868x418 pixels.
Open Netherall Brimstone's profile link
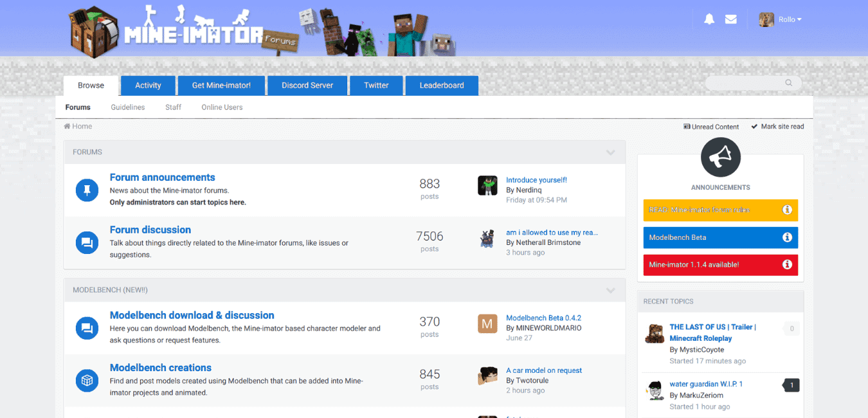[x=548, y=242]
